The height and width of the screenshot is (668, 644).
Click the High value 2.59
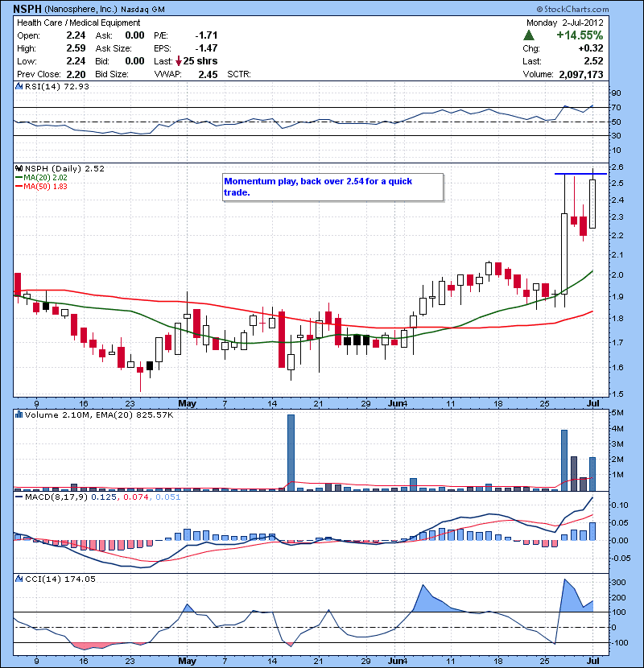point(76,48)
